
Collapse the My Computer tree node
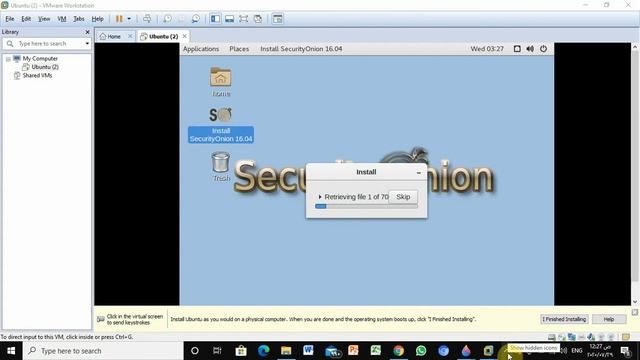tap(8, 59)
